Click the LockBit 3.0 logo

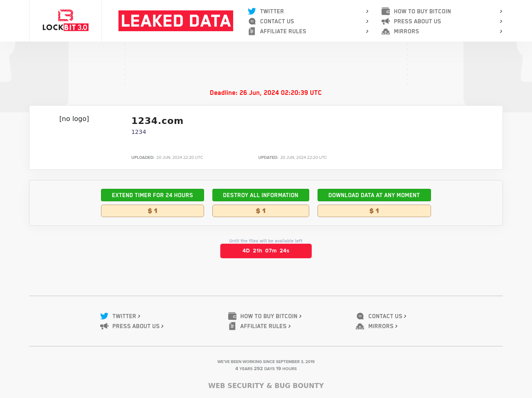pos(65,21)
